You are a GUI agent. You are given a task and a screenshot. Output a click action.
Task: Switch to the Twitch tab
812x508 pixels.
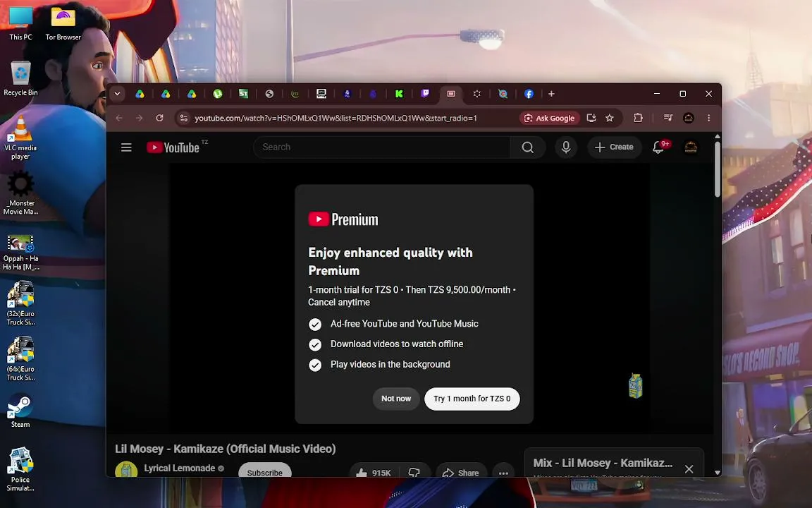coord(424,94)
